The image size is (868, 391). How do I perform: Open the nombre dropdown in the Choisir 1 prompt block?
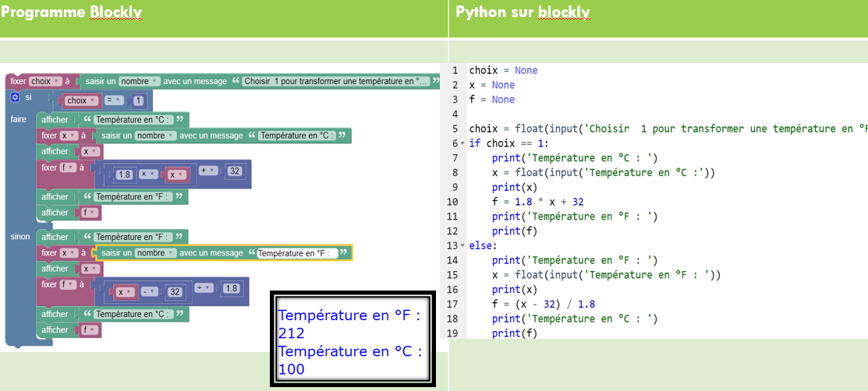[x=139, y=81]
